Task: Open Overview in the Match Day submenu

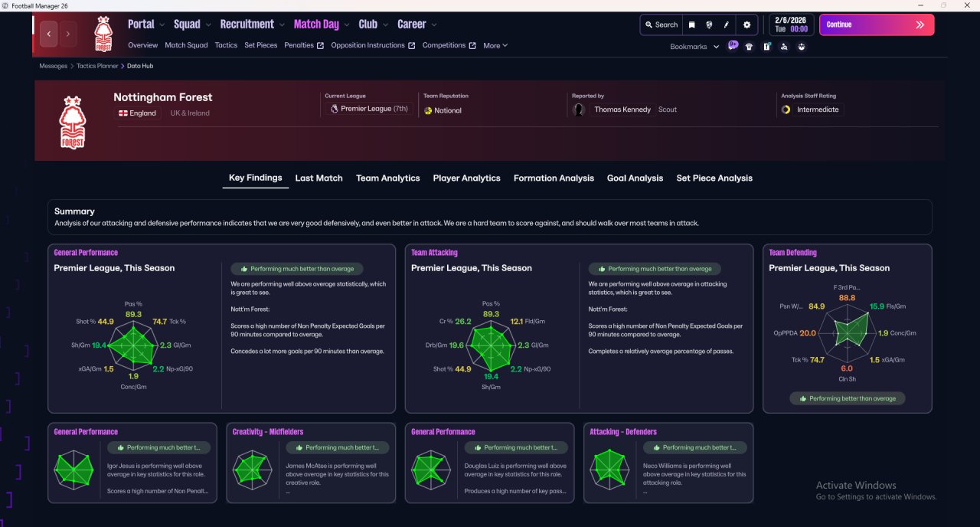Action: (x=143, y=45)
